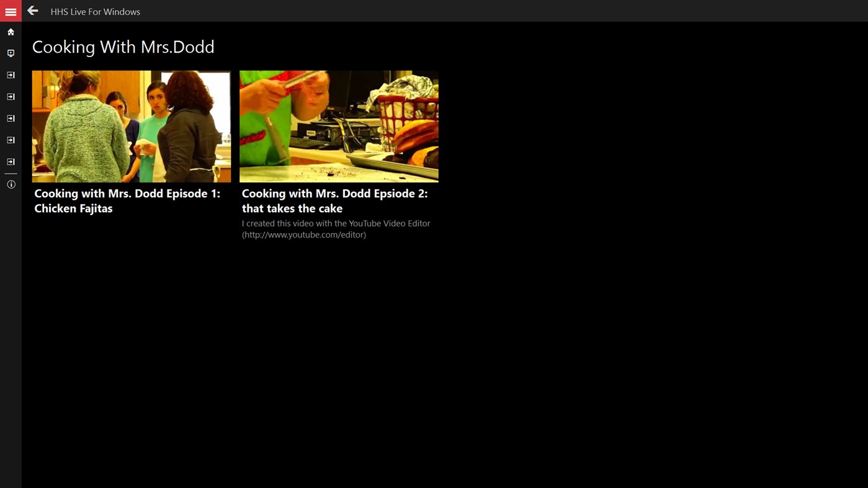Open the 'that takes the cake' thumbnail
868x488 pixels.
point(339,126)
